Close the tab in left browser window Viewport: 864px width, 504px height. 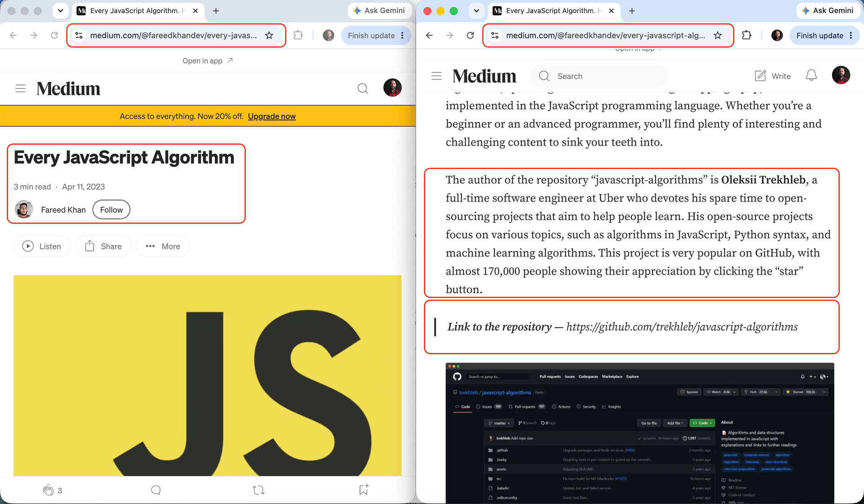coord(195,11)
